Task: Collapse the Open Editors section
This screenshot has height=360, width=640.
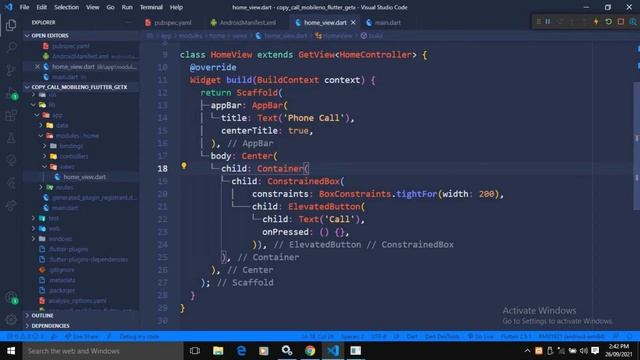Action: [82, 36]
